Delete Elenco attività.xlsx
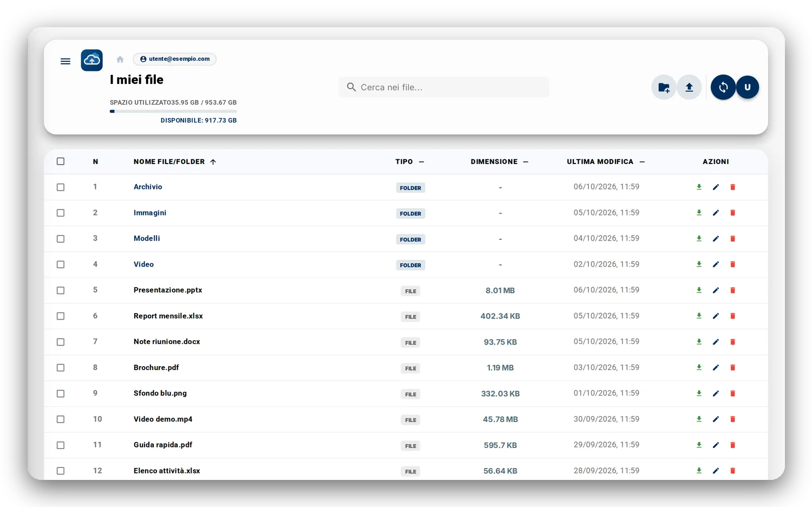The height and width of the screenshot is (507, 812). (732, 471)
